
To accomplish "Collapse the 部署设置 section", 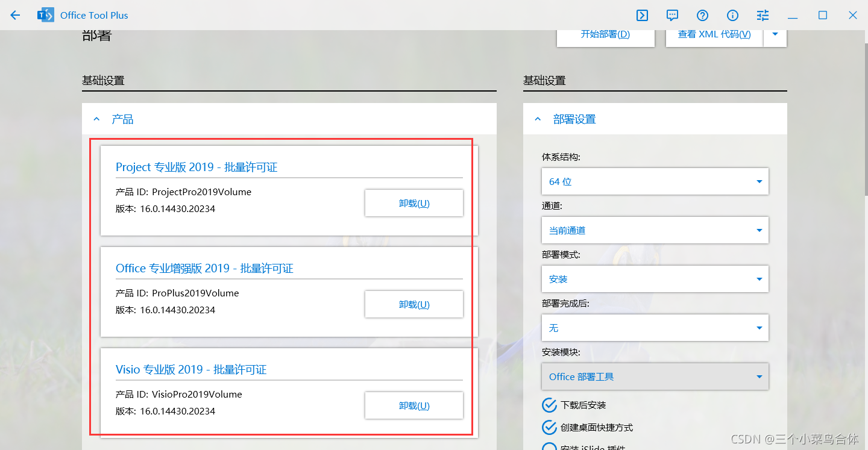I will 538,119.
